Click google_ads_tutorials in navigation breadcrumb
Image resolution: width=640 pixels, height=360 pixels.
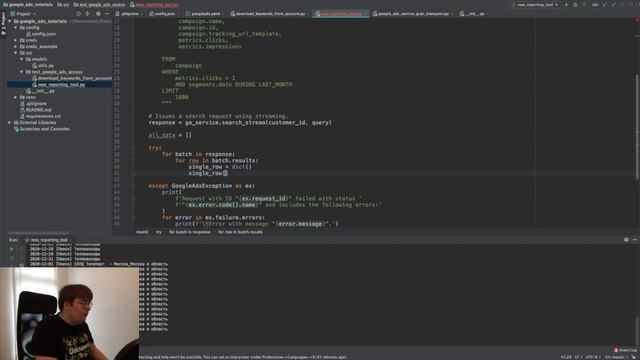pos(28,5)
